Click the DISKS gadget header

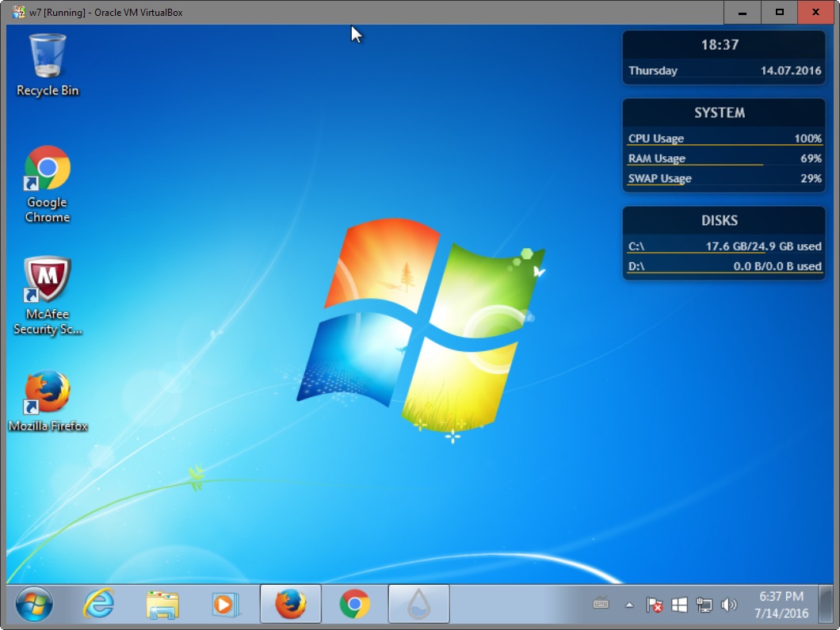(720, 220)
